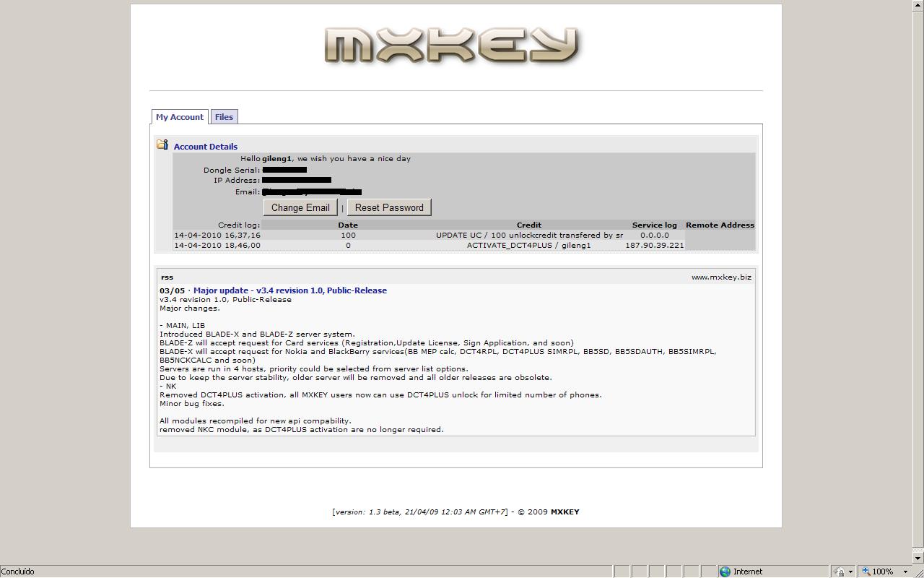Click the Change Email button
The width and height of the screenshot is (924, 578).
pyautogui.click(x=300, y=207)
